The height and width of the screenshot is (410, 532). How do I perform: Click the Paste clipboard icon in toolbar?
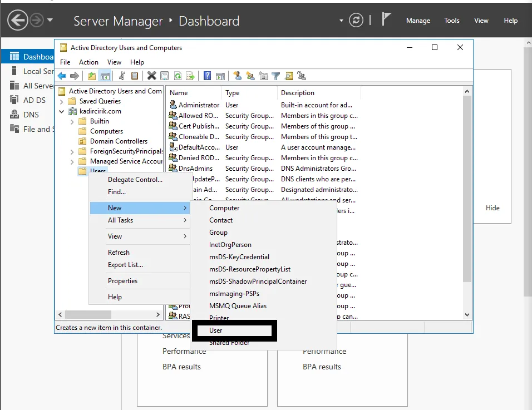[135, 76]
